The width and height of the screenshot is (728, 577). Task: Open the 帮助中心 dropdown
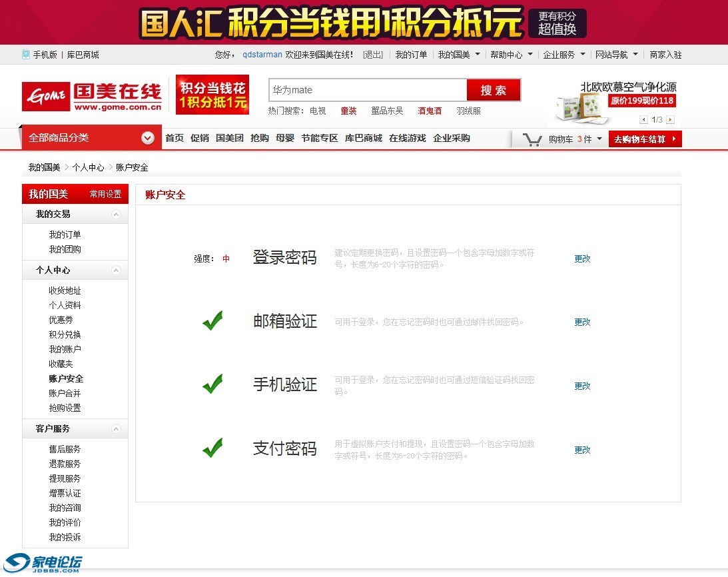pyautogui.click(x=509, y=55)
